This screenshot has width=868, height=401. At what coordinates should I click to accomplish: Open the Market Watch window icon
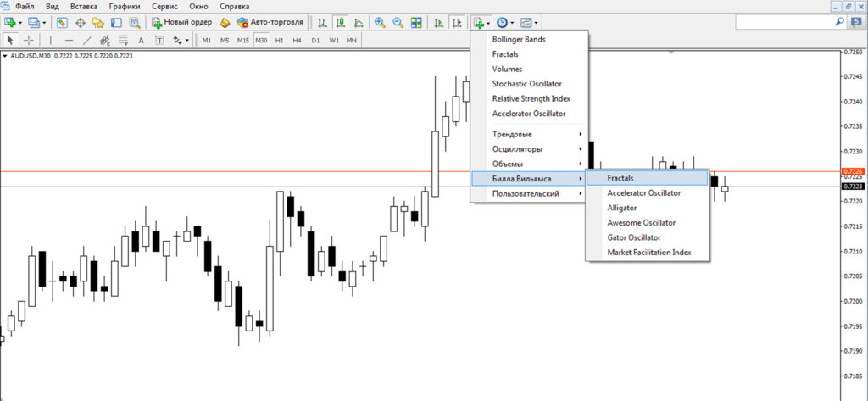click(x=62, y=22)
